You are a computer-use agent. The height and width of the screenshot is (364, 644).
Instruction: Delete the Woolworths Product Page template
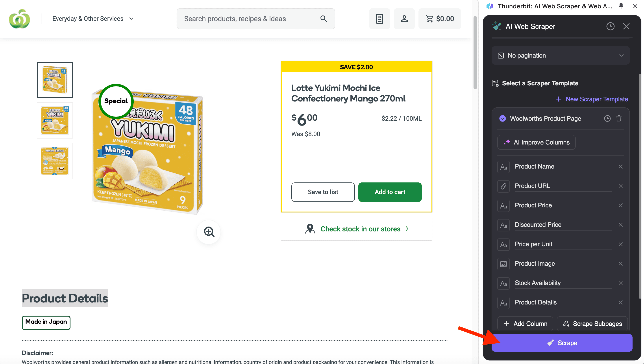tap(619, 118)
